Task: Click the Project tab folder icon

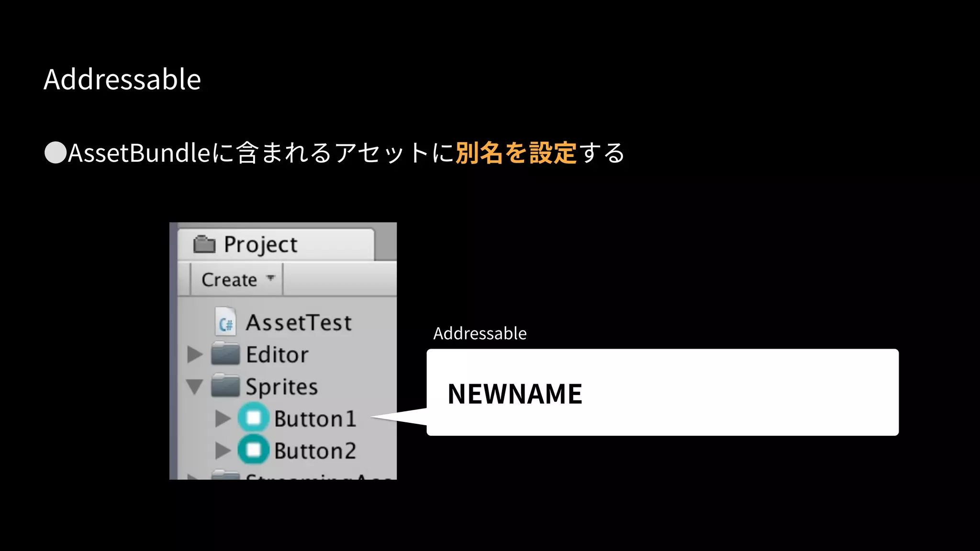Action: 204,244
